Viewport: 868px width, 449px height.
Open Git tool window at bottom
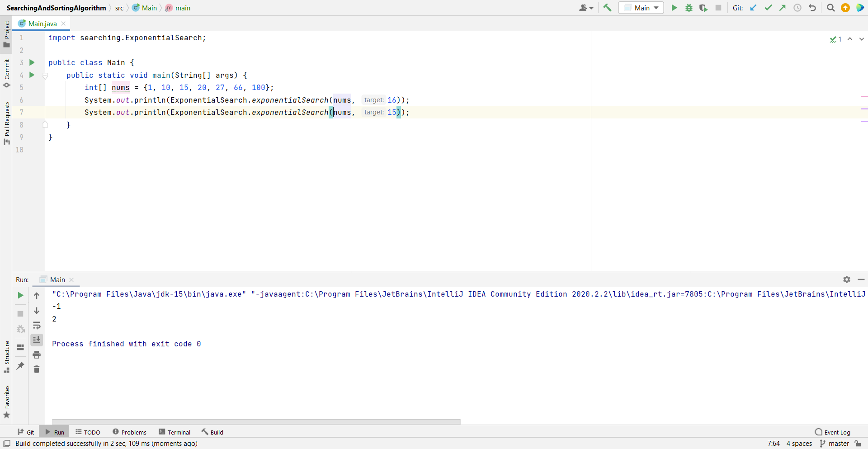26,432
